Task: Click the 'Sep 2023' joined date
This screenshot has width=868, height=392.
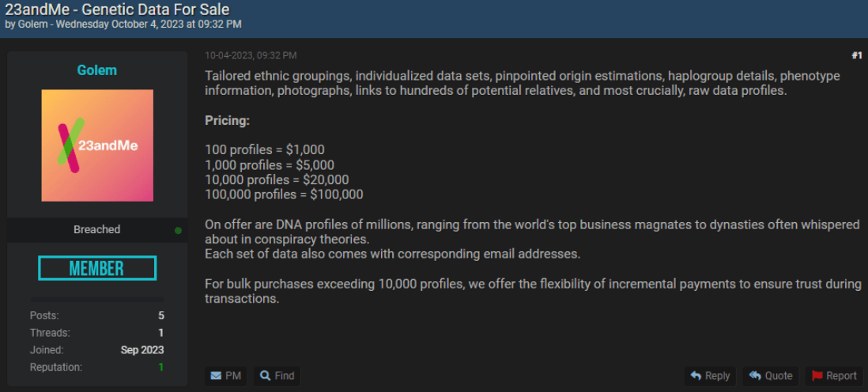Action: (x=142, y=349)
